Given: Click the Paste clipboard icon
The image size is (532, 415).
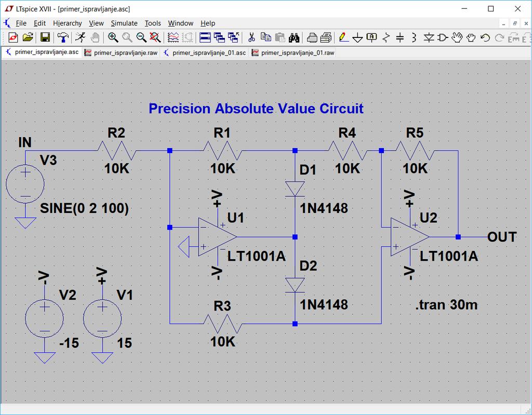Looking at the screenshot, I should pos(280,37).
